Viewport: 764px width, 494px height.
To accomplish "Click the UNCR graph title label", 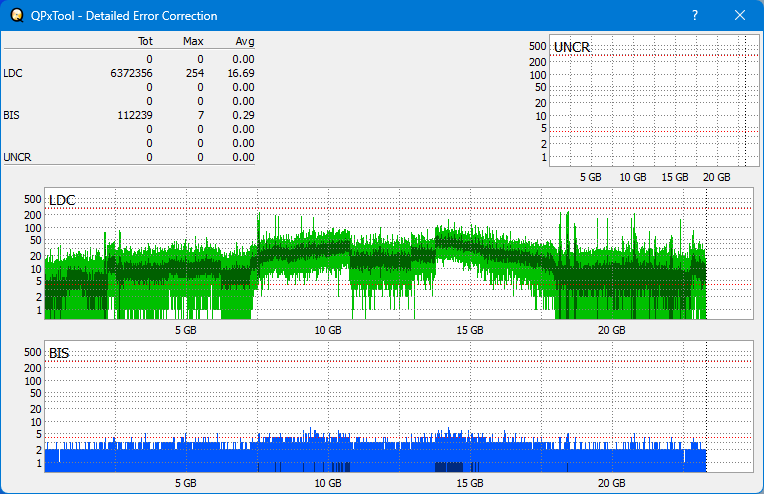I will point(572,47).
